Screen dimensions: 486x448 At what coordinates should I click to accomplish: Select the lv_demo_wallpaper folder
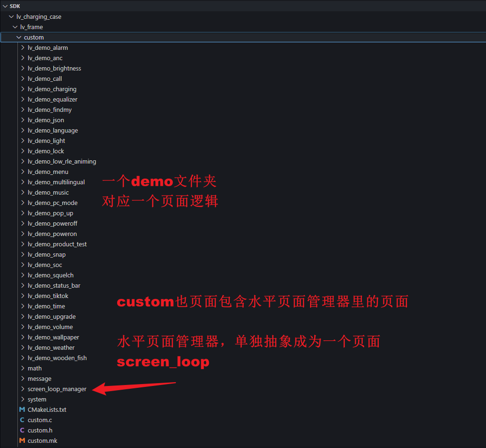tap(53, 337)
